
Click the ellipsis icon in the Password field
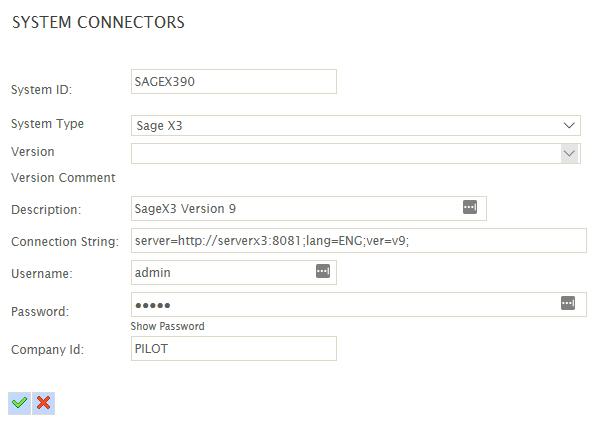(568, 303)
